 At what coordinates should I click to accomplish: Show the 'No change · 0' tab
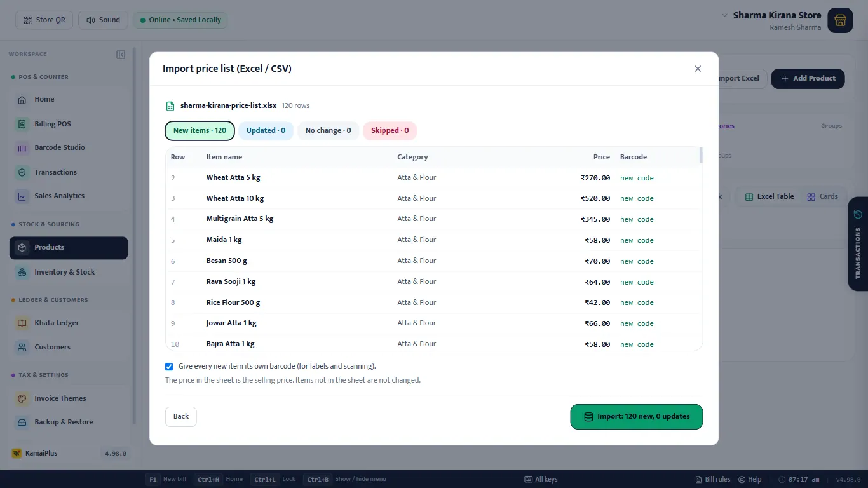pyautogui.click(x=329, y=131)
